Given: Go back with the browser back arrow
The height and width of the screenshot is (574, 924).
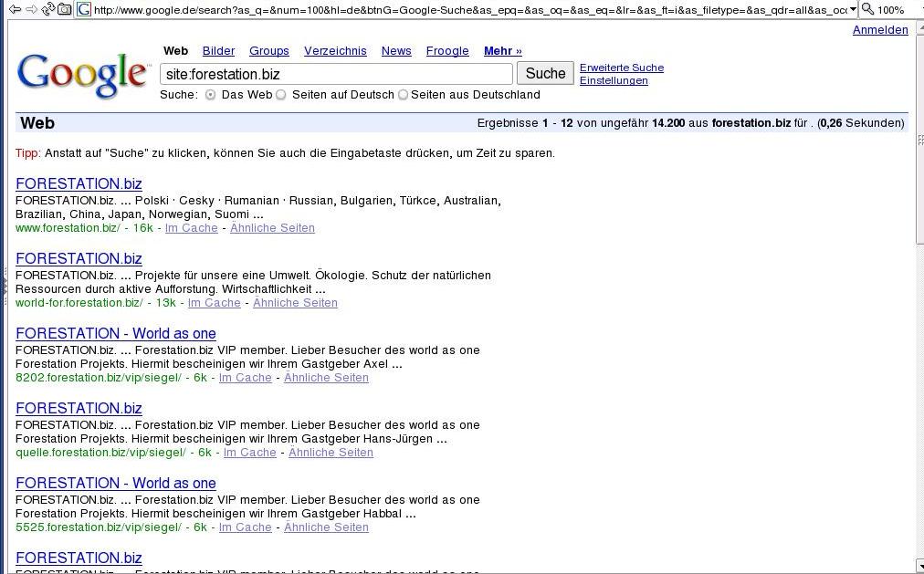Looking at the screenshot, I should pyautogui.click(x=16, y=9).
